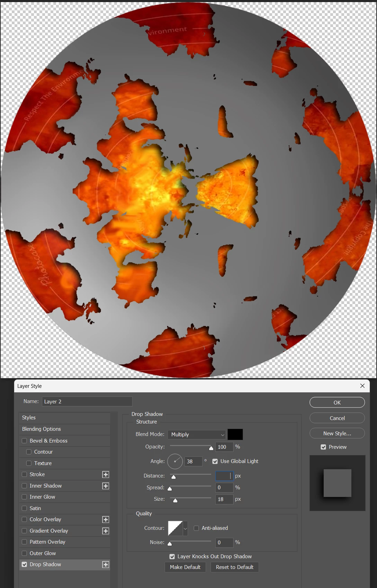
Task: Add another Drop Shadow with plus icon
Action: pos(106,564)
